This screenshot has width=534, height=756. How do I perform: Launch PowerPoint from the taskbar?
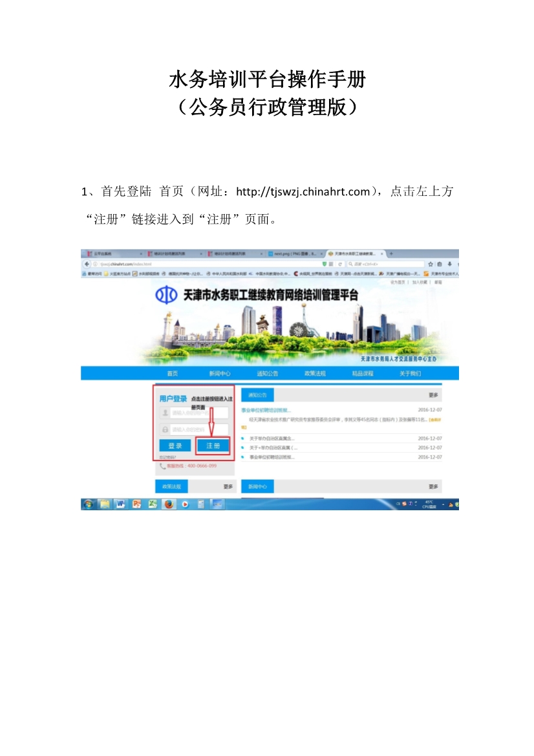point(136,504)
